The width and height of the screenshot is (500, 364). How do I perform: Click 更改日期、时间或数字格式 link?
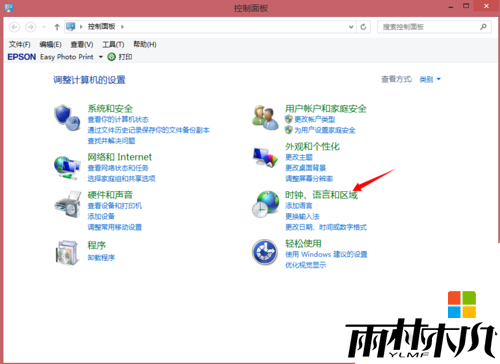tap(326, 227)
